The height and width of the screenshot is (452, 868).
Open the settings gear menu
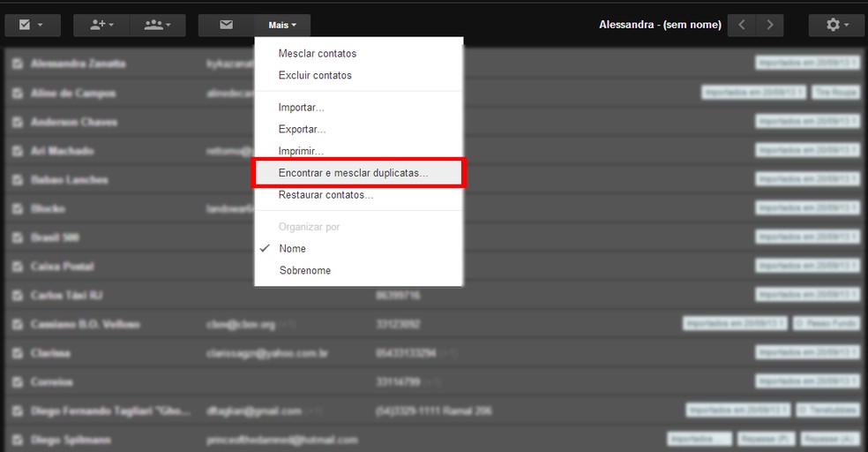pos(836,25)
